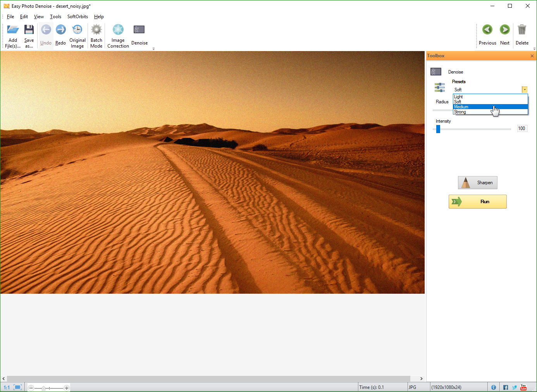Undo the last action
The height and width of the screenshot is (392, 537).
click(46, 36)
